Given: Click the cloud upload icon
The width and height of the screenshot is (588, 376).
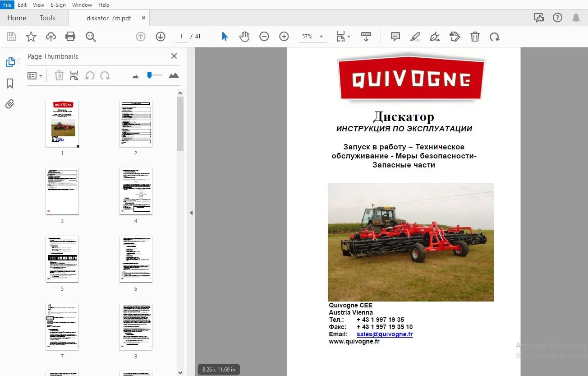Looking at the screenshot, I should pos(51,37).
